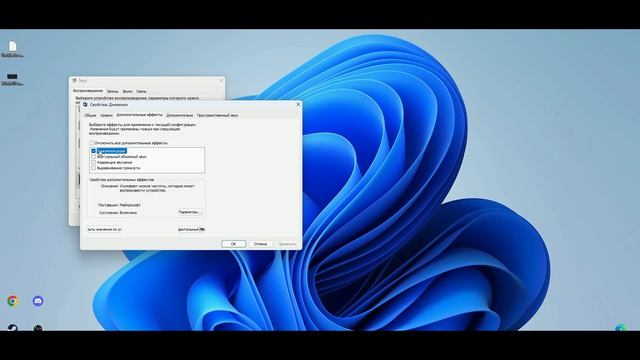This screenshot has height=360, width=640.
Task: Select the white document file on the desktop
Action: [x=13, y=46]
